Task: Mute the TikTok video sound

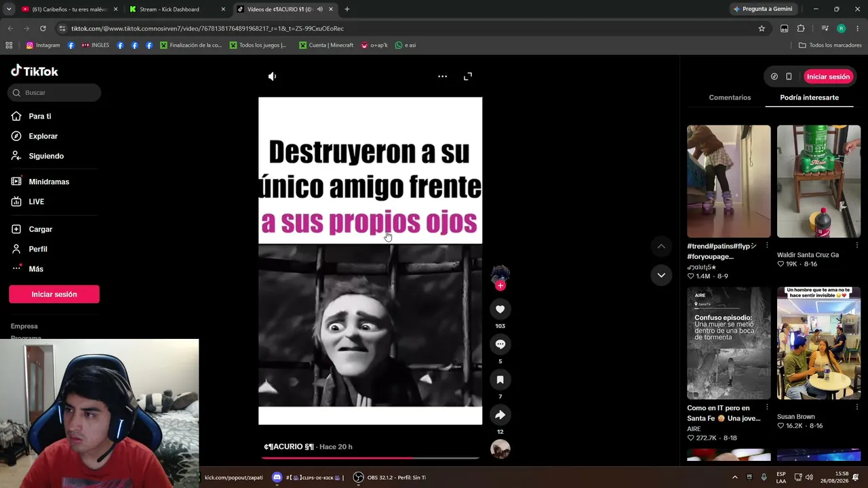Action: [x=272, y=77]
